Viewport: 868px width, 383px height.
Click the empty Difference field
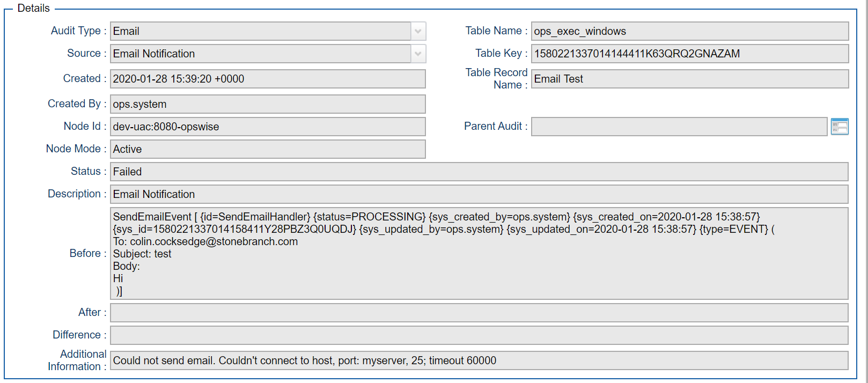pyautogui.click(x=479, y=335)
